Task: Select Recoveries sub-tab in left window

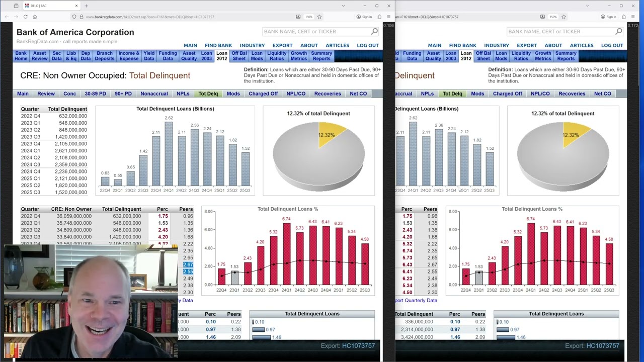Action: coord(328,94)
